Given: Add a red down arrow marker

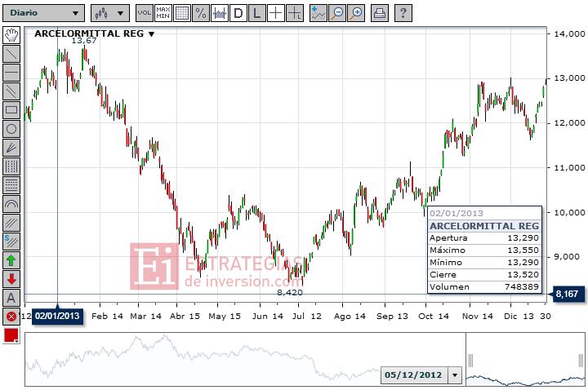Looking at the screenshot, I should coord(11,279).
